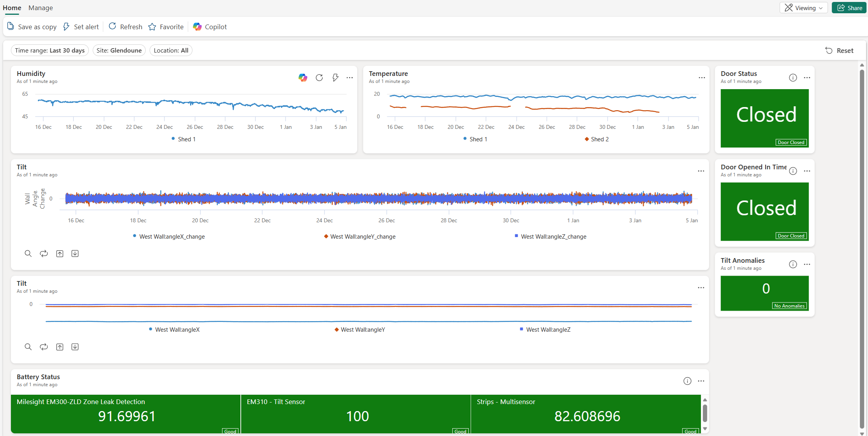
Task: Open the Location filter set to All
Action: coord(171,50)
